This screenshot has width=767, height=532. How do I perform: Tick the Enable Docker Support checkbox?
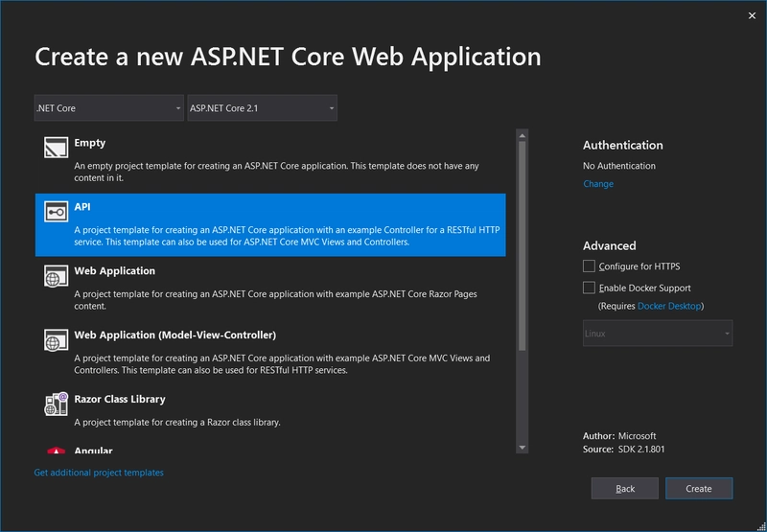pyautogui.click(x=589, y=288)
